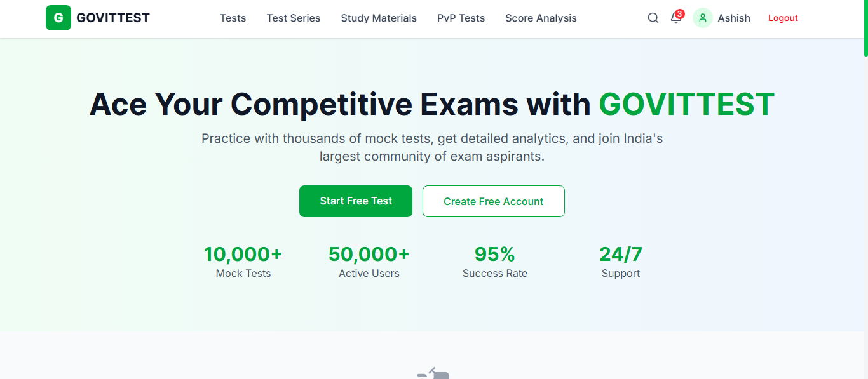Log out using the red Logout link
Screen dimensions: 868x379
click(x=783, y=18)
